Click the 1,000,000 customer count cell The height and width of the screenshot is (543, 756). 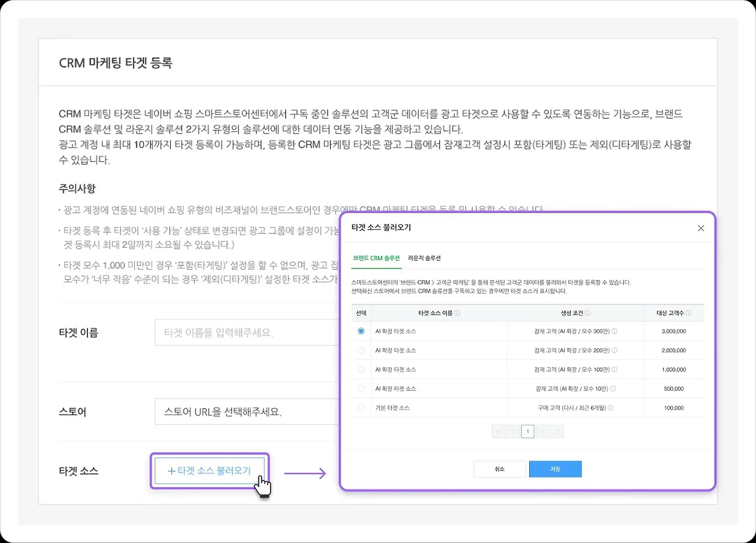click(x=674, y=369)
